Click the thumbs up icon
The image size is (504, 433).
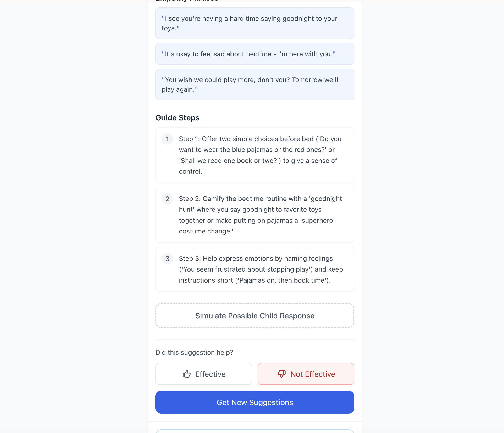tap(186, 374)
